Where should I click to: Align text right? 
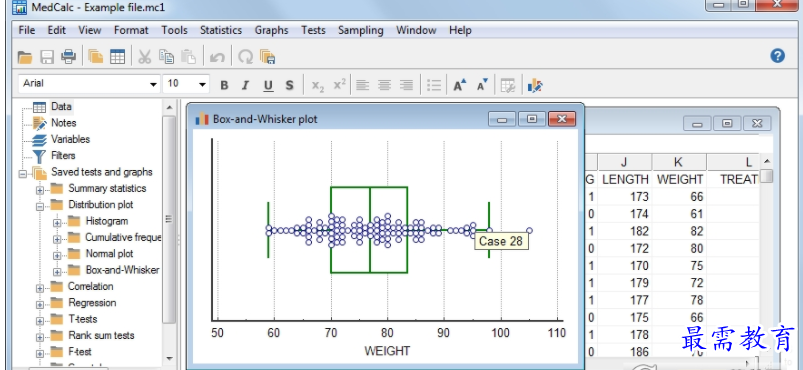coord(406,86)
